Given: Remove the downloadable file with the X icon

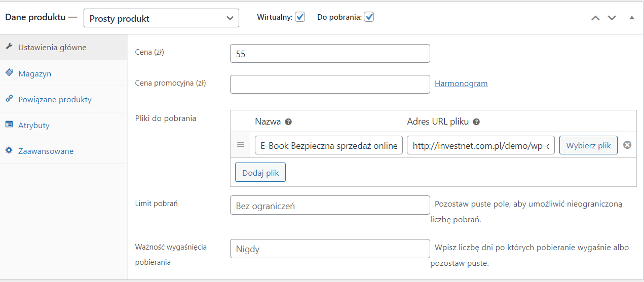Looking at the screenshot, I should click(627, 145).
